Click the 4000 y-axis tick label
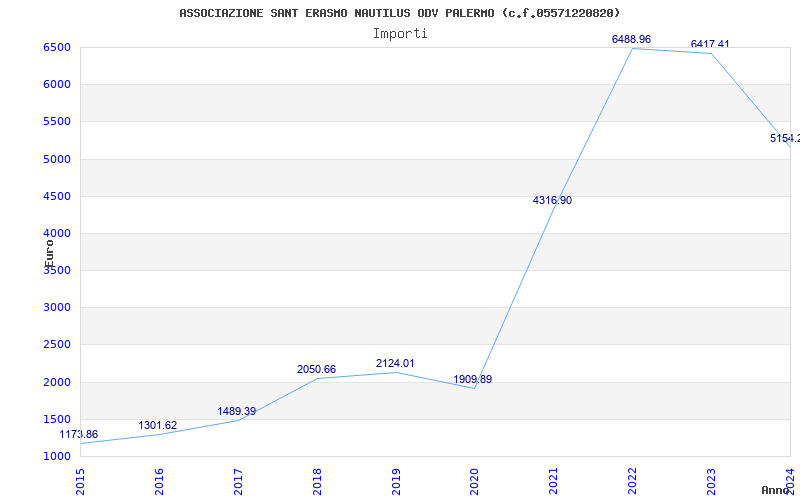 [57, 233]
